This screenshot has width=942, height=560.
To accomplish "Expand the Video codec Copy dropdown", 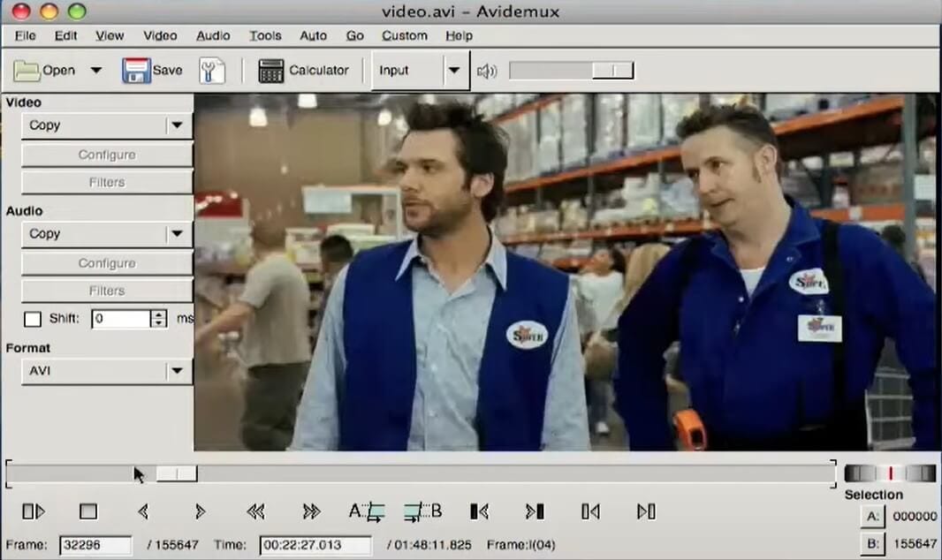I will pyautogui.click(x=107, y=125).
